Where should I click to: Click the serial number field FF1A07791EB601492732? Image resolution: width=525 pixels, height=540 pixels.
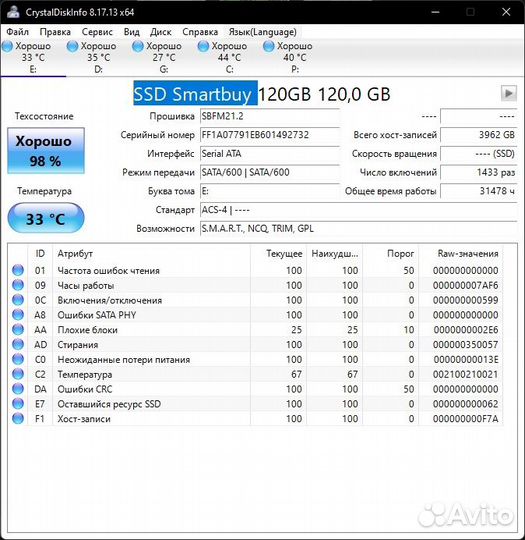(270, 135)
